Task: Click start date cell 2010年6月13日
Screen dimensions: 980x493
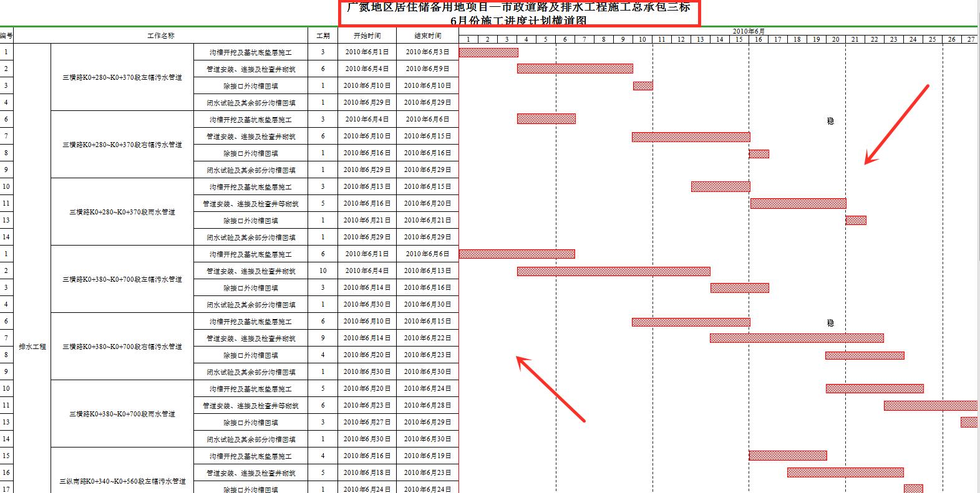Action: pos(367,187)
